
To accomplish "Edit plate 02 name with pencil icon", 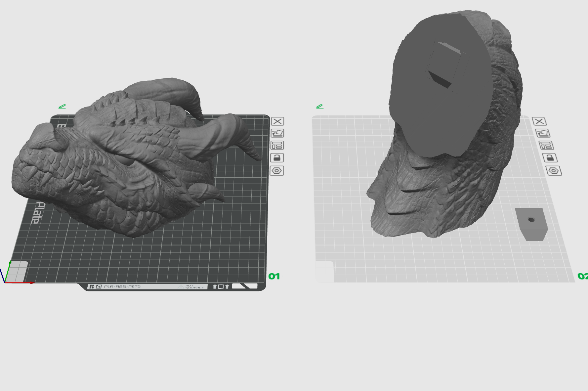I will tap(319, 107).
